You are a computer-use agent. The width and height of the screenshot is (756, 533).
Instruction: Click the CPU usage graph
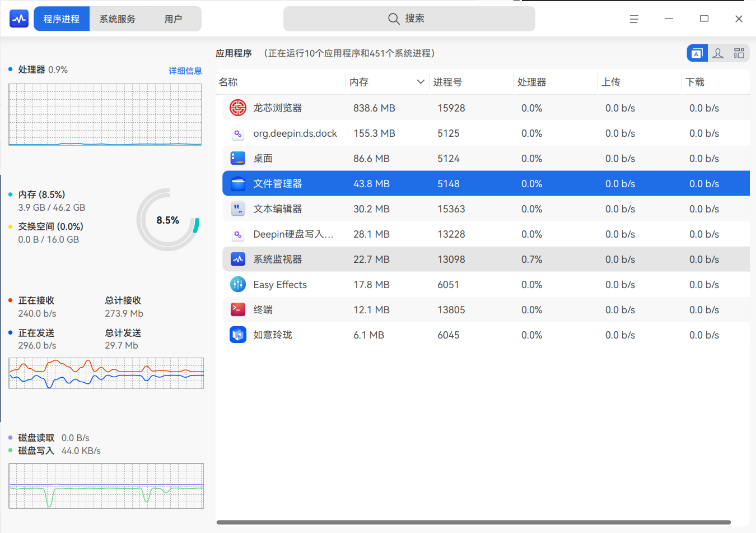105,115
